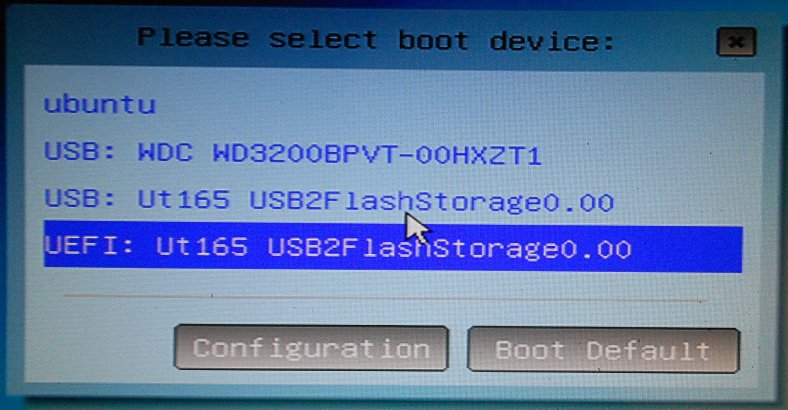Click the 'USB:' prefix of WDC entry
The image size is (788, 410).
click(x=80, y=151)
